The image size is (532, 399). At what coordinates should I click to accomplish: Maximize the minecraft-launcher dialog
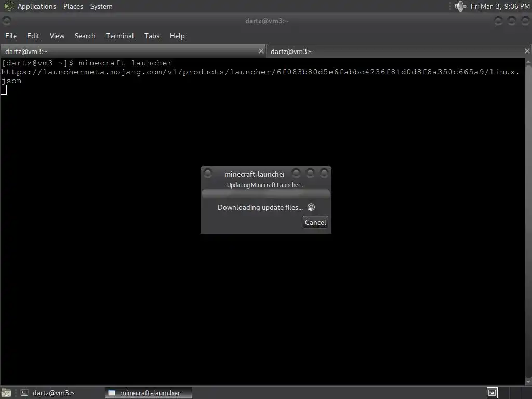pyautogui.click(x=310, y=174)
